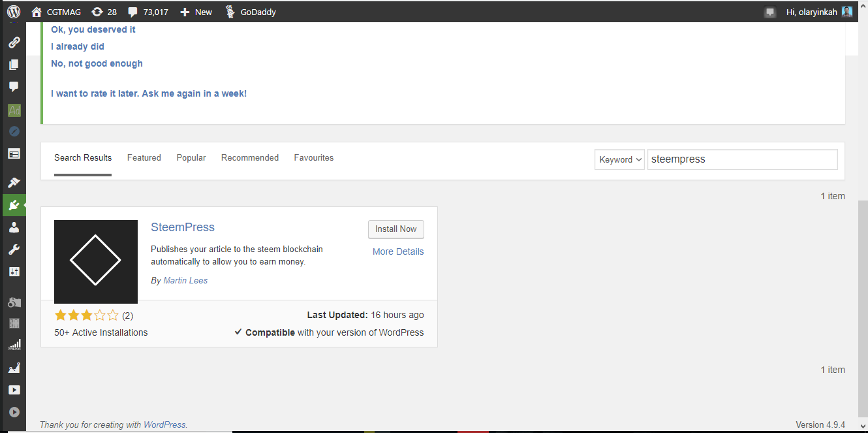Screen dimensions: 868x433
Task: Switch to Search Results tab
Action: [x=83, y=158]
